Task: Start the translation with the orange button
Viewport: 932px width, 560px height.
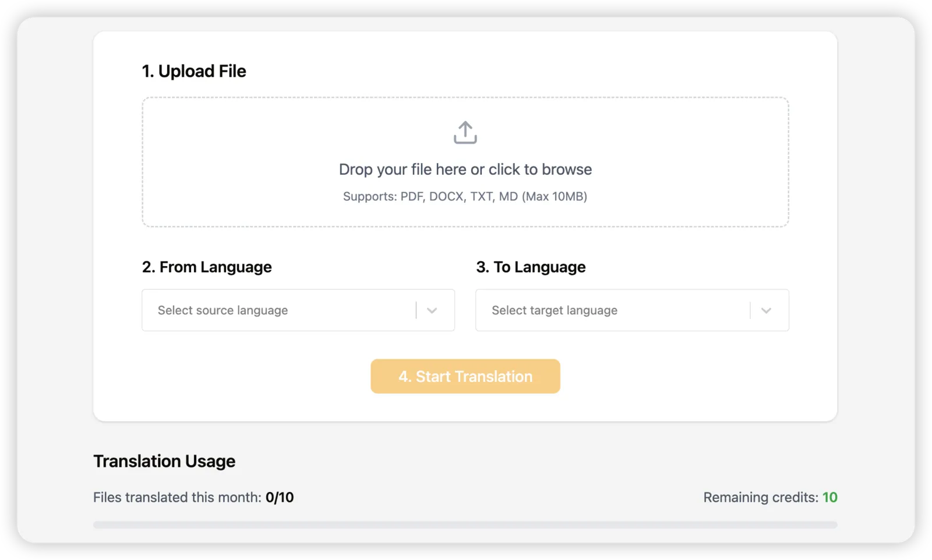Action: click(465, 376)
